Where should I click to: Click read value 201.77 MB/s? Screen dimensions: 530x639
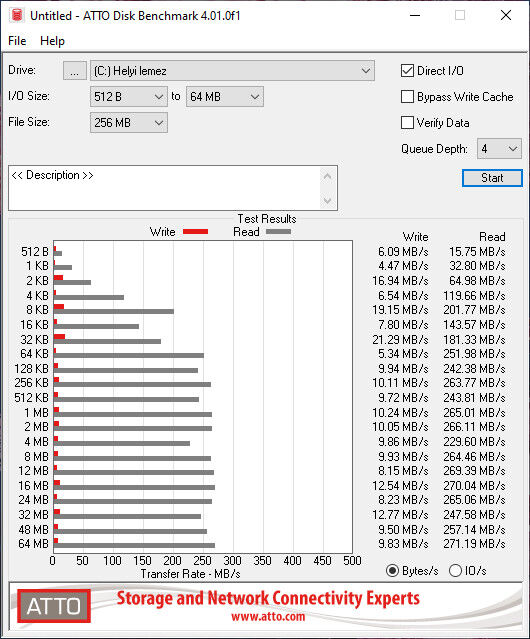(474, 310)
